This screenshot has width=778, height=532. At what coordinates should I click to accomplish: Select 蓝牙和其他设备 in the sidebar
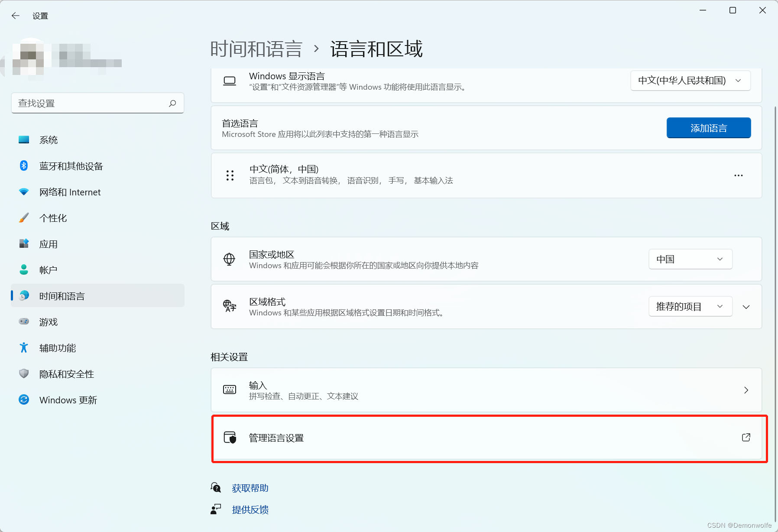click(x=98, y=166)
